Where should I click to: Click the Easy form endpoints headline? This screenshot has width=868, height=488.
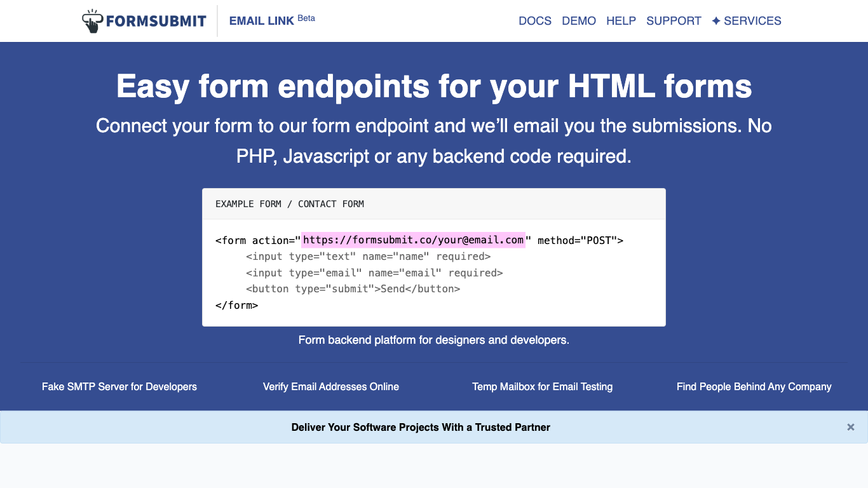(x=434, y=86)
